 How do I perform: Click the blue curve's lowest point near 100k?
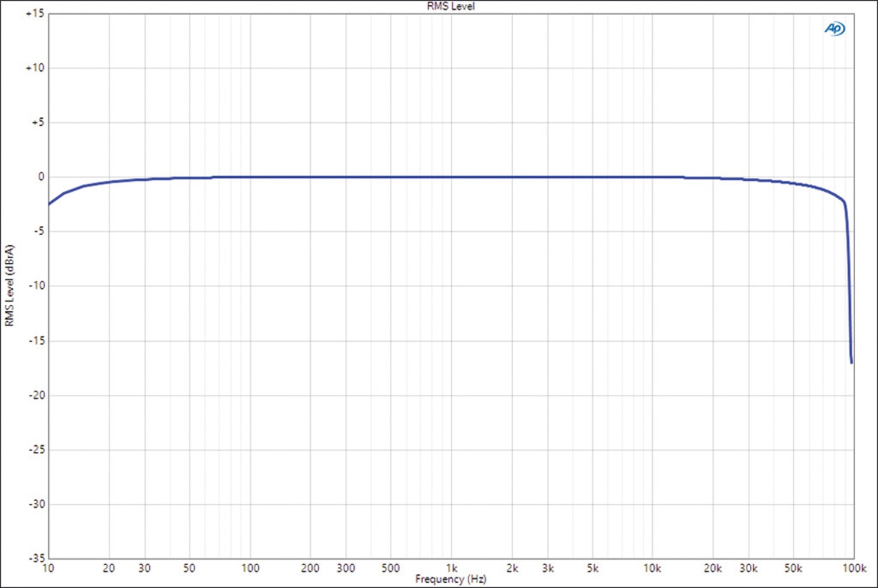pyautogui.click(x=852, y=362)
